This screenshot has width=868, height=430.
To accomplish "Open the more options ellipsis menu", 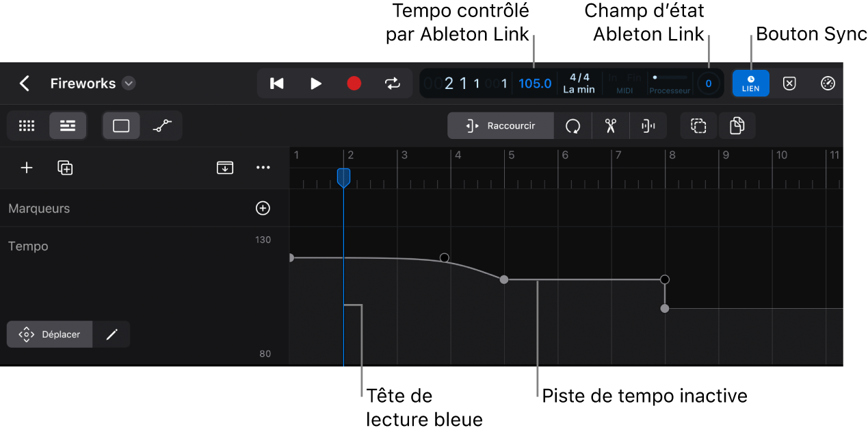I will click(x=263, y=168).
